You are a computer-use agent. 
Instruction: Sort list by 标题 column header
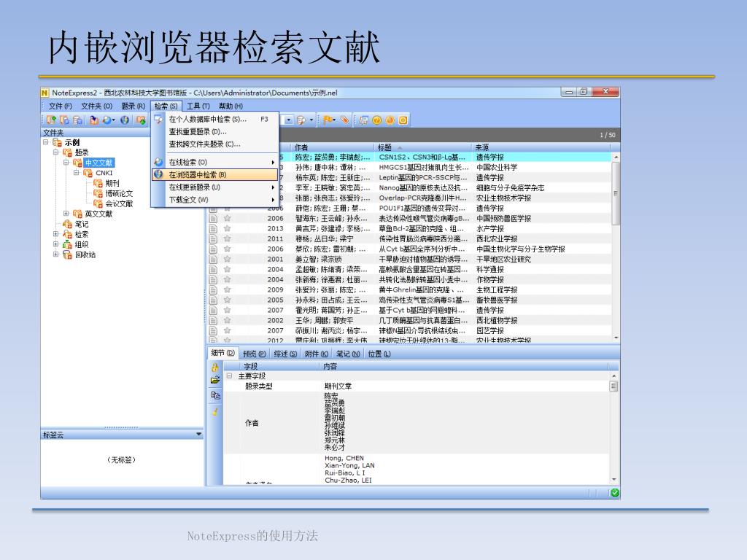(423, 147)
